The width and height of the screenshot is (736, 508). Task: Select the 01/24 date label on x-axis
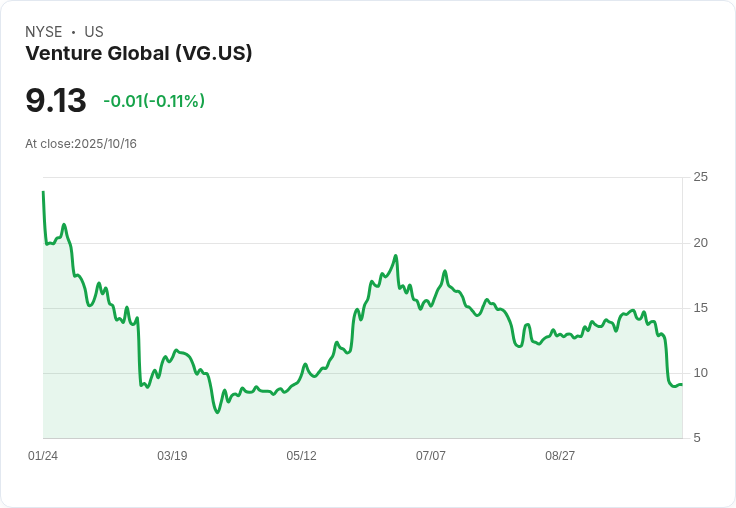43,456
